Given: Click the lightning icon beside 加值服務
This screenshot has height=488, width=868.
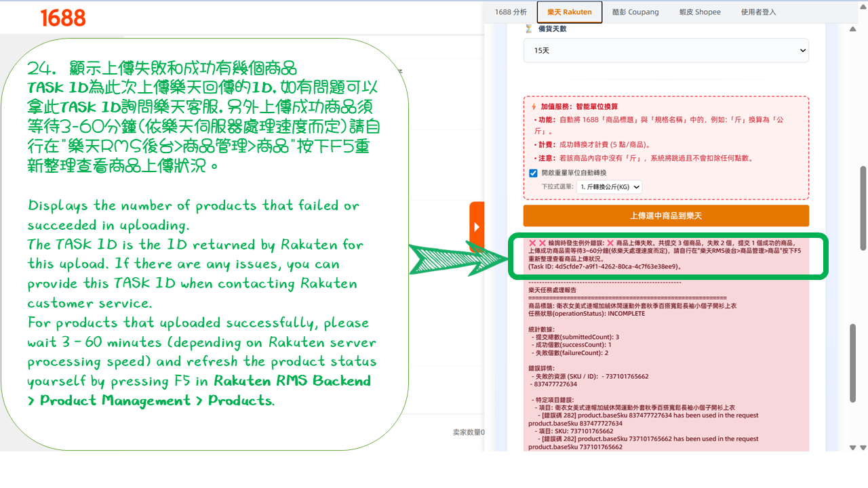Looking at the screenshot, I should 533,106.
